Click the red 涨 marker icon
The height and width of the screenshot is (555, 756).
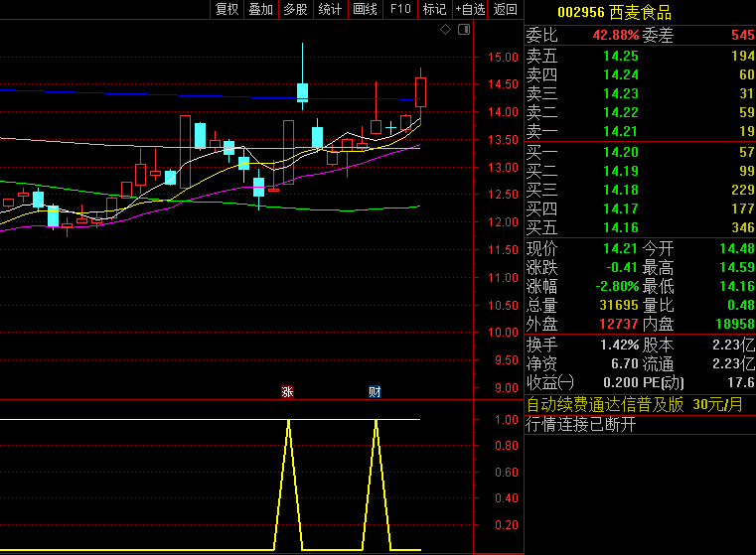tap(288, 391)
